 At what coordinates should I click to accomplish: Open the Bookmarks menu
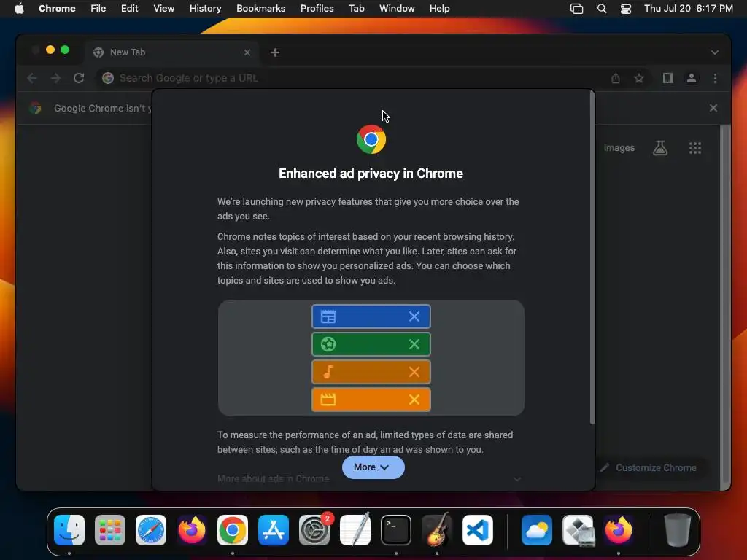(x=260, y=9)
